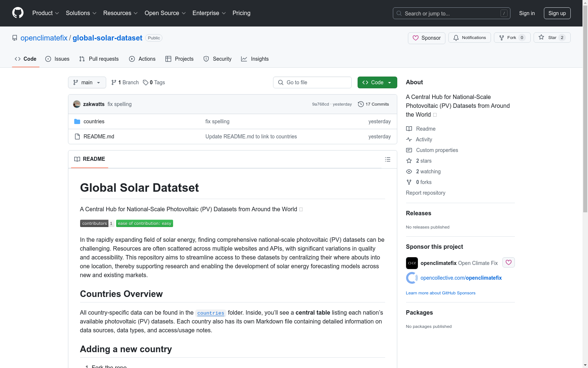Image resolution: width=588 pixels, height=368 pixels.
Task: Click Report repository
Action: click(426, 193)
